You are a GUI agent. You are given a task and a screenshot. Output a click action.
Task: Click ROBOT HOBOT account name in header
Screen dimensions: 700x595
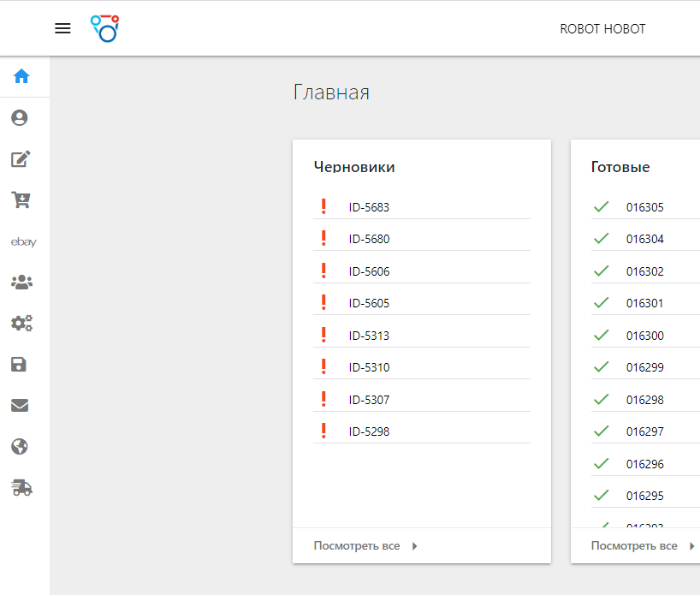point(602,28)
